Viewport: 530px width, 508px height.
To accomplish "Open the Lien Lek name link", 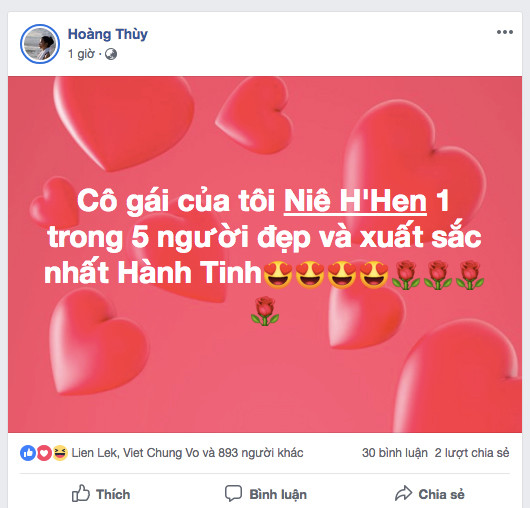I will click(x=94, y=453).
